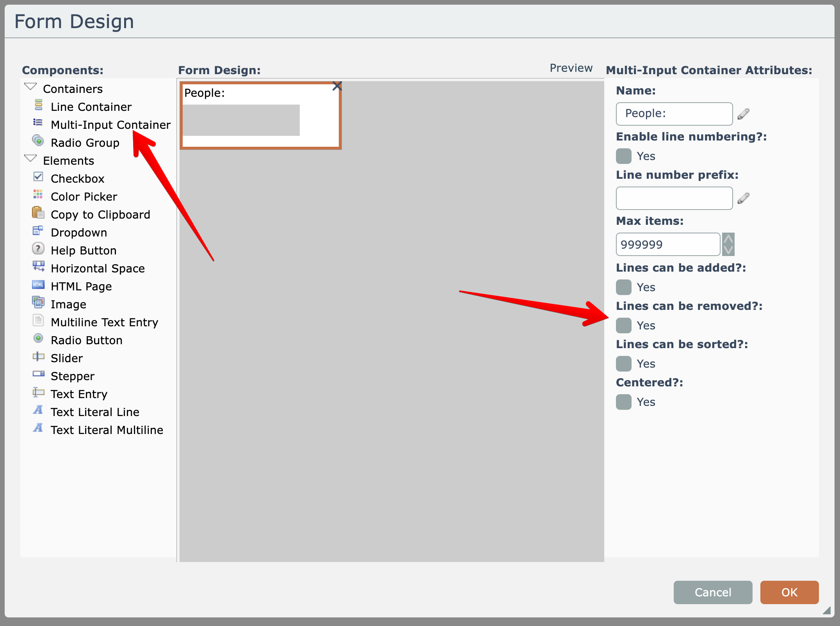
Task: Toggle Lines can be removed checkbox
Action: tap(623, 325)
